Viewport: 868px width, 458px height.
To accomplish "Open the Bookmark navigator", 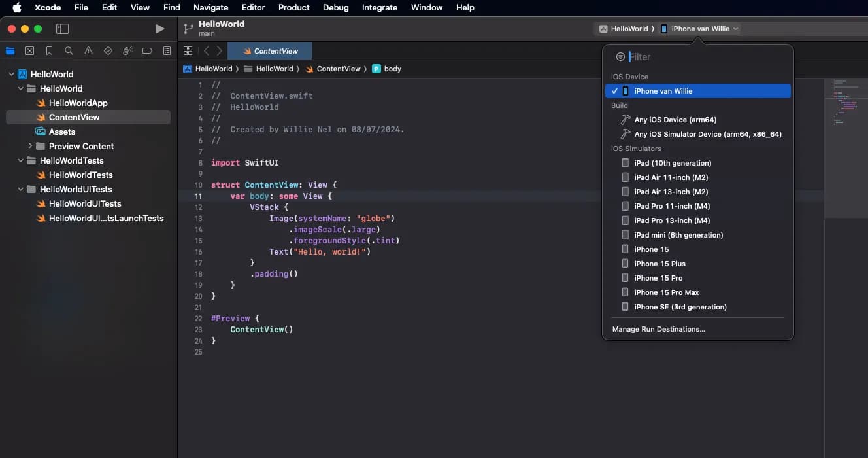I will coord(49,51).
